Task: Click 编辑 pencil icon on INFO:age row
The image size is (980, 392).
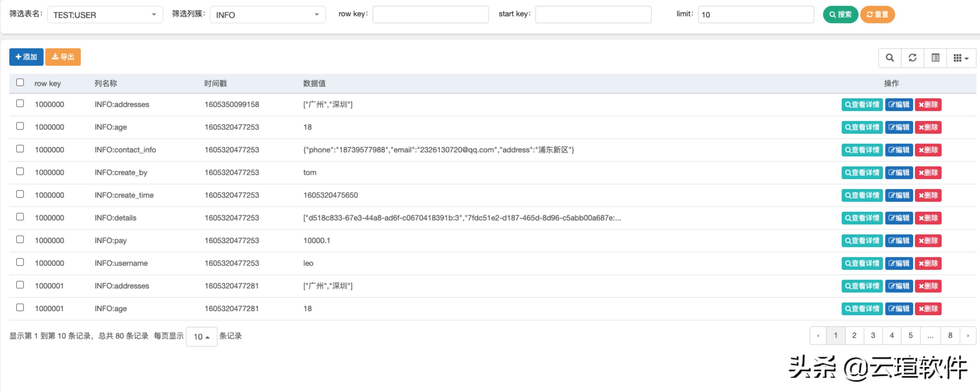Action: 899,127
